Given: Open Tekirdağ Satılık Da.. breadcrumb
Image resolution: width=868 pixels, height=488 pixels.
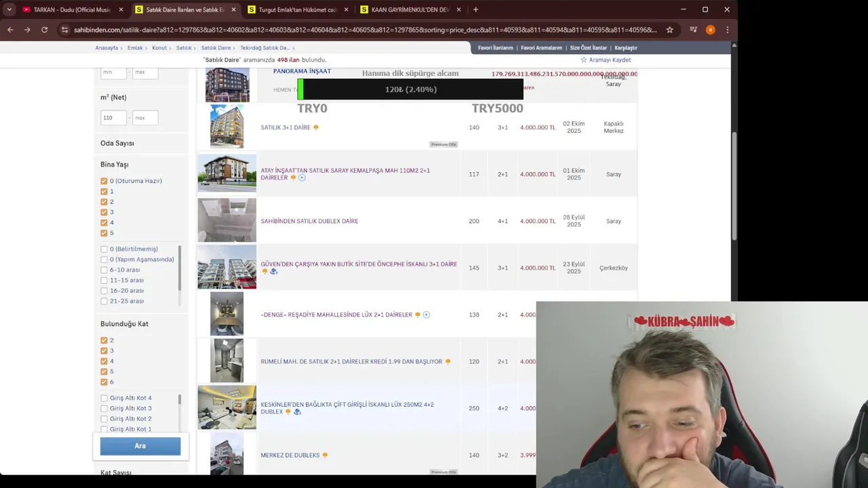Looking at the screenshot, I should click(264, 48).
